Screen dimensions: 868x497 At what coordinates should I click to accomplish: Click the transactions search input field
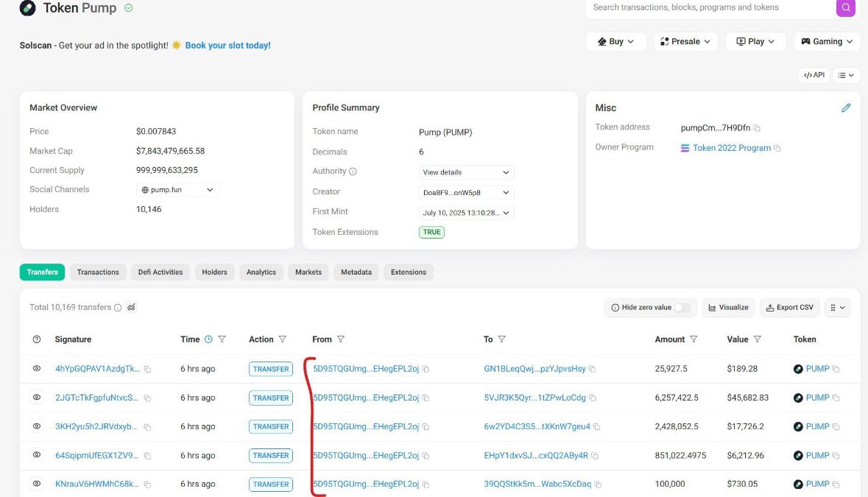coord(707,7)
